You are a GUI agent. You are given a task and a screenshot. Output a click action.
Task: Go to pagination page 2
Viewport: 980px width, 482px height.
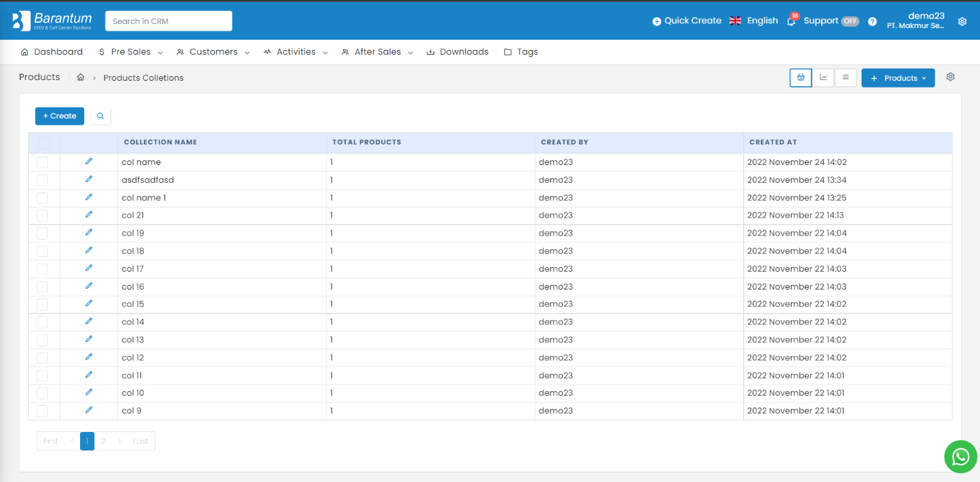(103, 441)
